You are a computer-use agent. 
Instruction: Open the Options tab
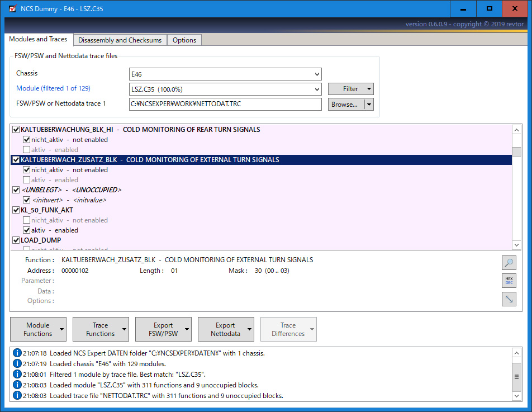[x=184, y=40]
